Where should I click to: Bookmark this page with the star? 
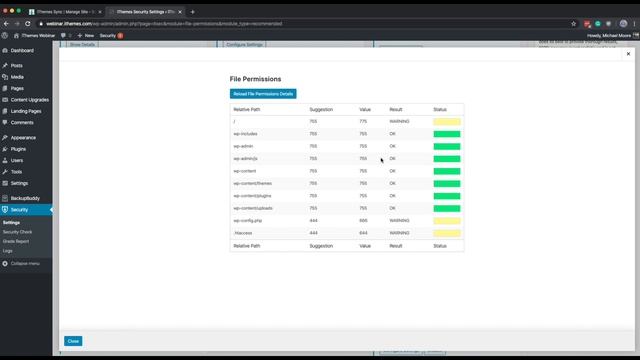(573, 24)
